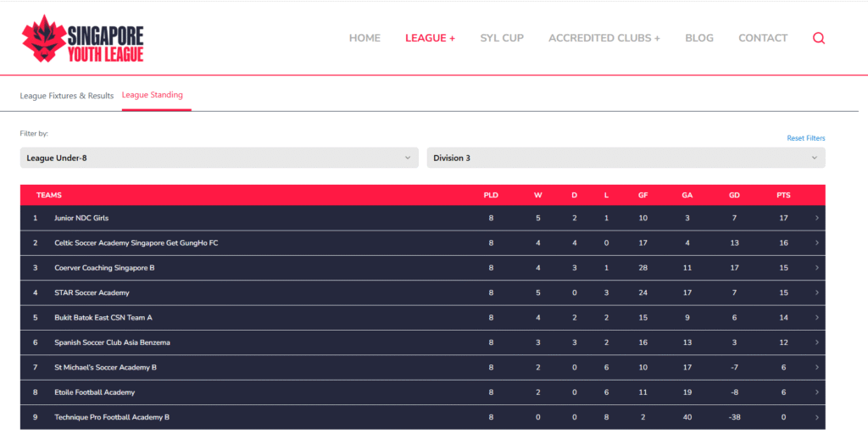The width and height of the screenshot is (868, 445).
Task: Open the League + navigation menu
Action: tap(430, 38)
